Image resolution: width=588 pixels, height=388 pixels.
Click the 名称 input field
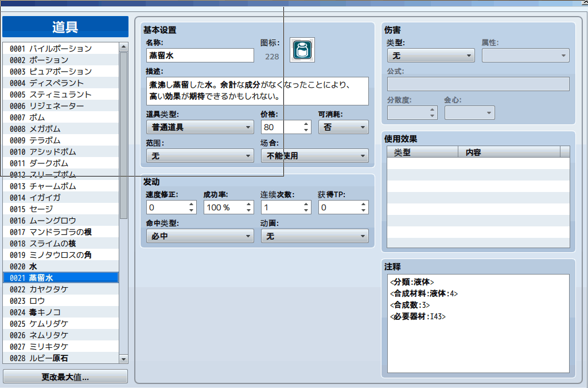pyautogui.click(x=200, y=56)
